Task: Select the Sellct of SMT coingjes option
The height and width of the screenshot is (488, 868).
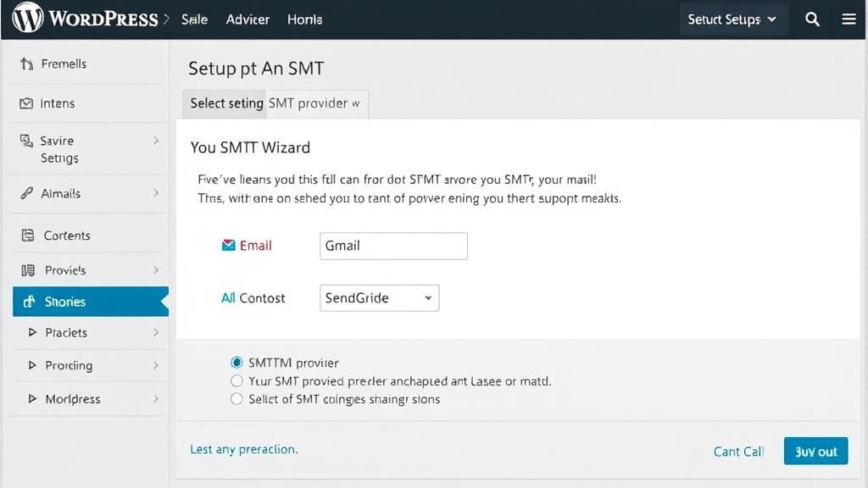Action: pos(237,399)
